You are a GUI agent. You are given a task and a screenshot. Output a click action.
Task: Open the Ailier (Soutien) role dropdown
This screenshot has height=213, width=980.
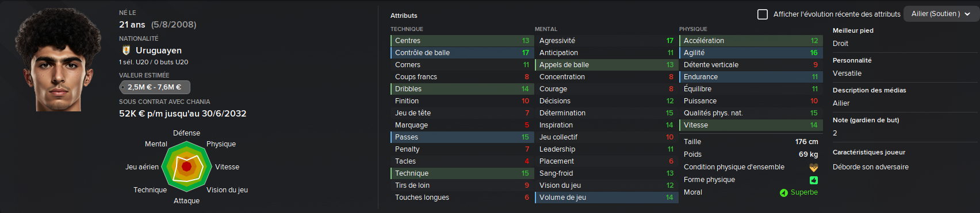941,14
